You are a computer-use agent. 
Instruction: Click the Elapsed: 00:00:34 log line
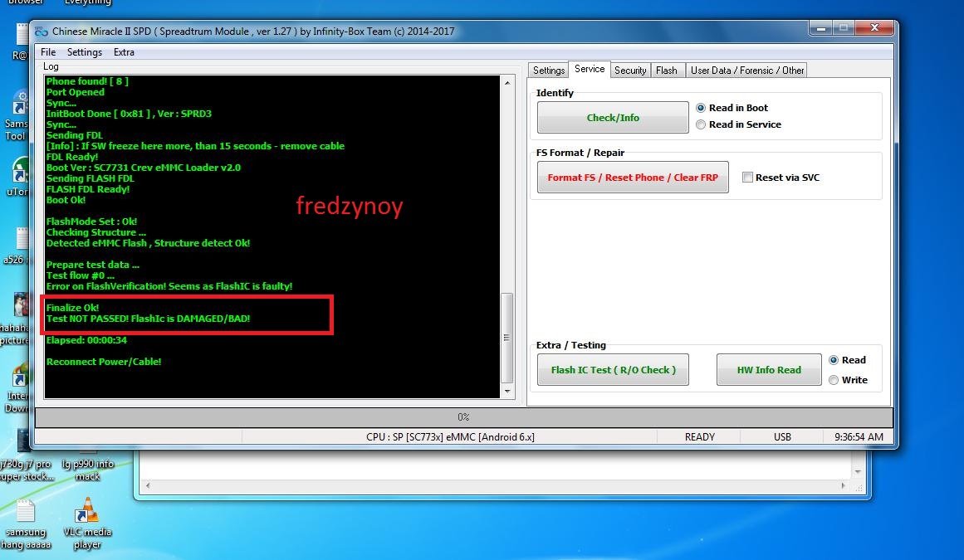pos(86,340)
